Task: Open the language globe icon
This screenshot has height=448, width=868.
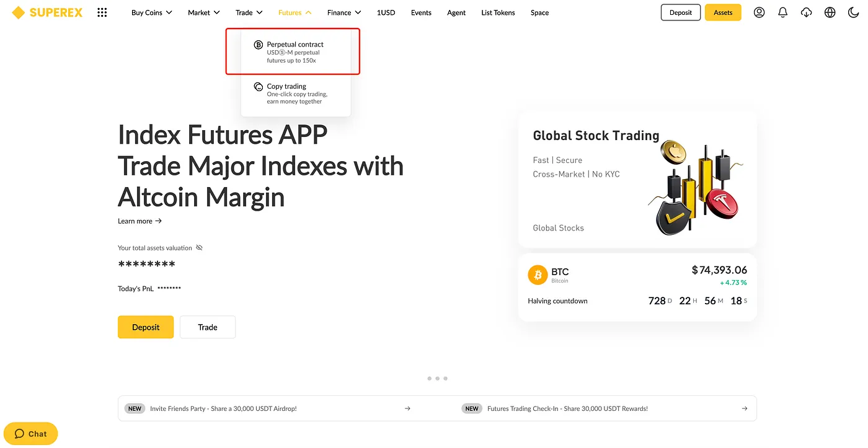Action: point(830,12)
